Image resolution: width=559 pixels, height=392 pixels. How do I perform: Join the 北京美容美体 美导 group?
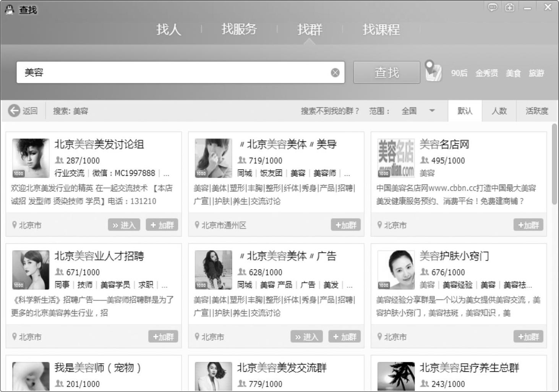pos(346,225)
